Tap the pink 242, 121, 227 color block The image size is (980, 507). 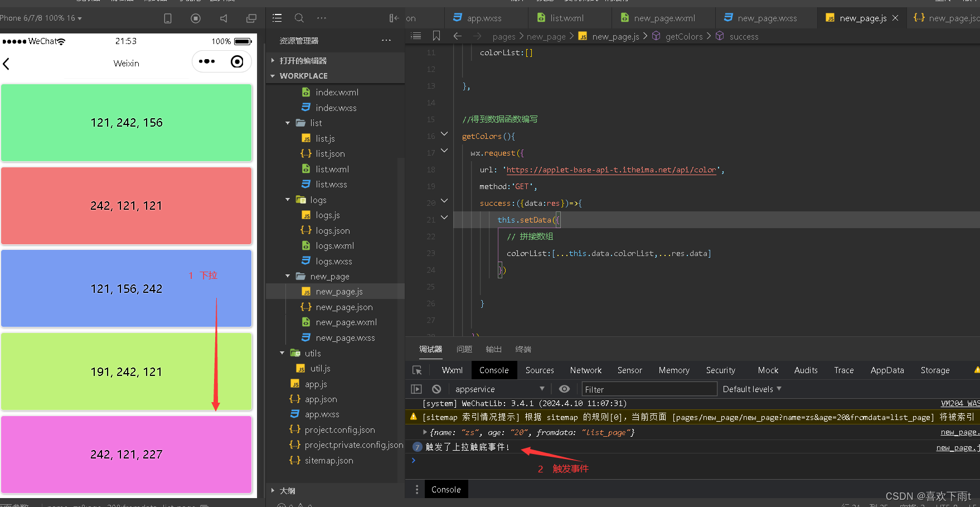click(x=127, y=455)
